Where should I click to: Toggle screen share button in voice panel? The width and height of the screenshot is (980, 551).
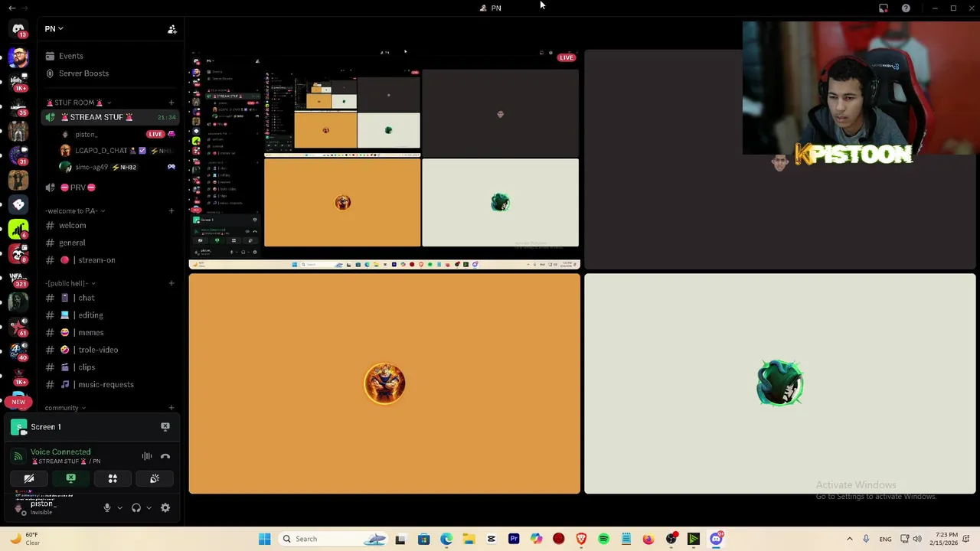71,478
